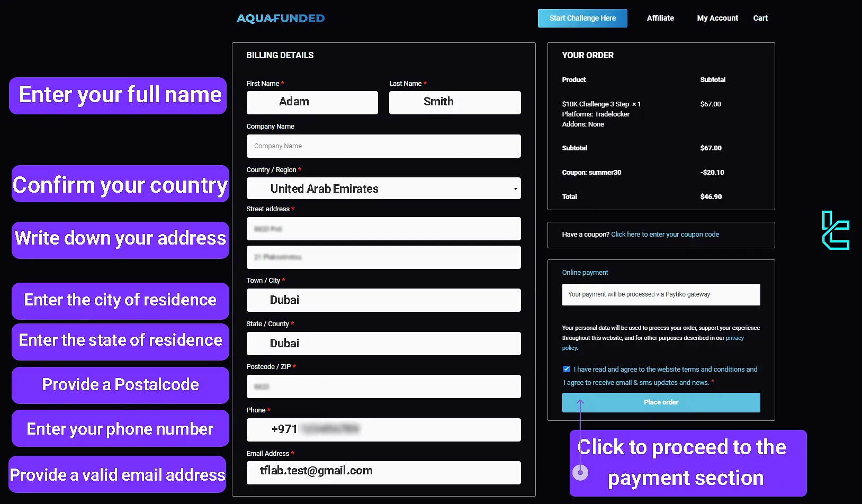Click the second street address line field

coord(383,257)
